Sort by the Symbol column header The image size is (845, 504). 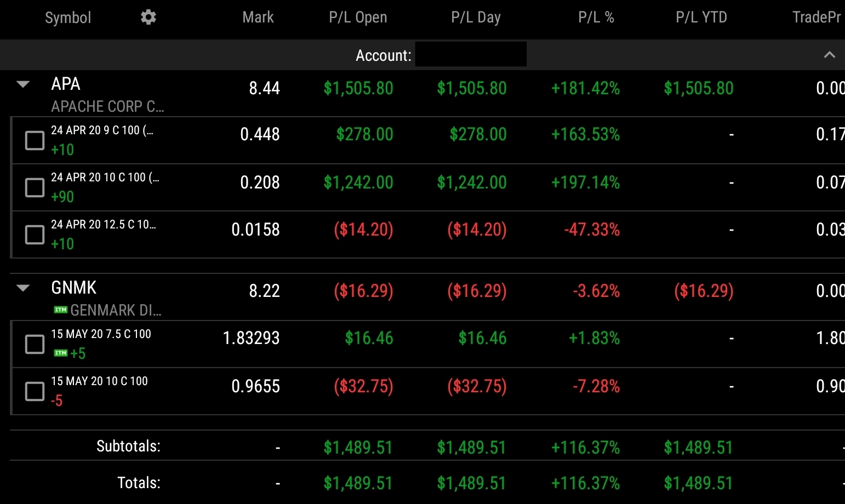click(68, 18)
